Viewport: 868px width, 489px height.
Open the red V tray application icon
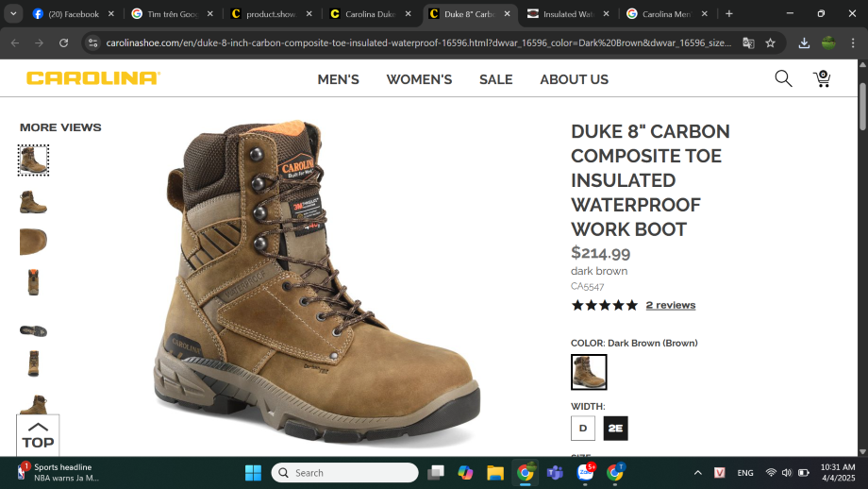pos(720,473)
